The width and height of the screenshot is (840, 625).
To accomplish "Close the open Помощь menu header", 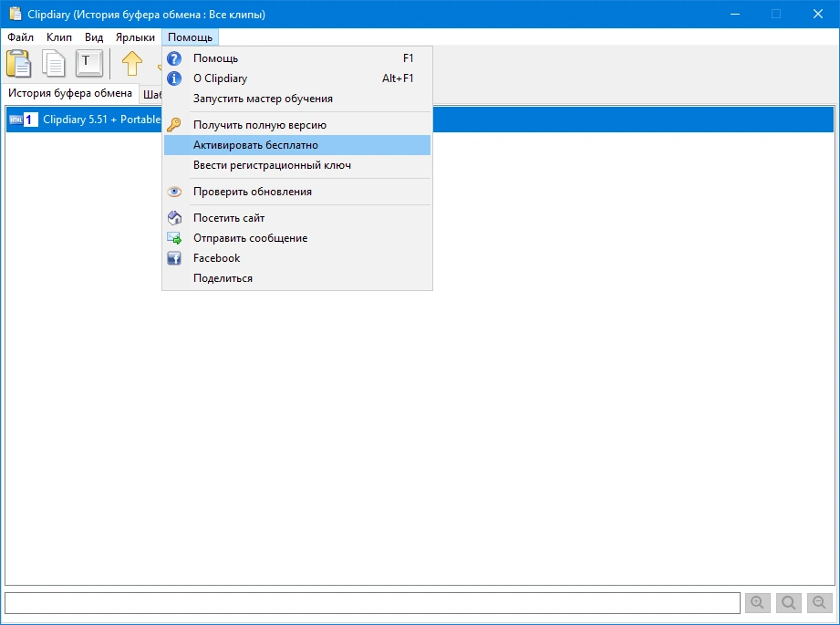I will pos(191,37).
